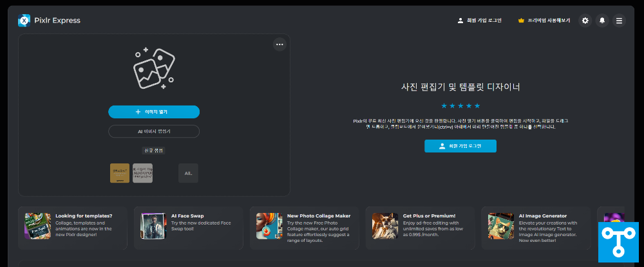Open the hamburger main menu
This screenshot has height=267, width=644.
[x=619, y=21]
